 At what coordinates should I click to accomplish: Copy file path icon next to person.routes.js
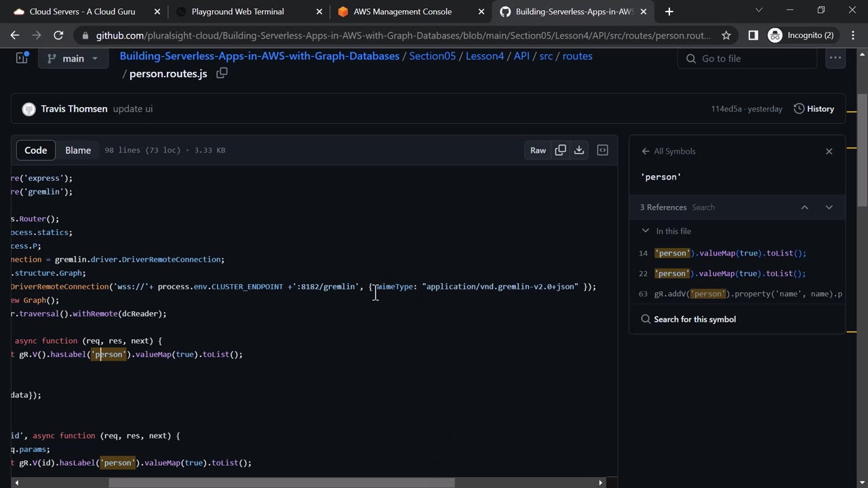tap(222, 73)
